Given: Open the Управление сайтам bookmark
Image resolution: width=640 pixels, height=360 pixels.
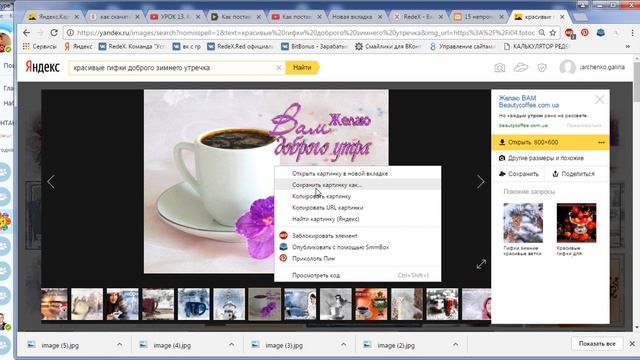Looking at the screenshot, I should coord(462,47).
